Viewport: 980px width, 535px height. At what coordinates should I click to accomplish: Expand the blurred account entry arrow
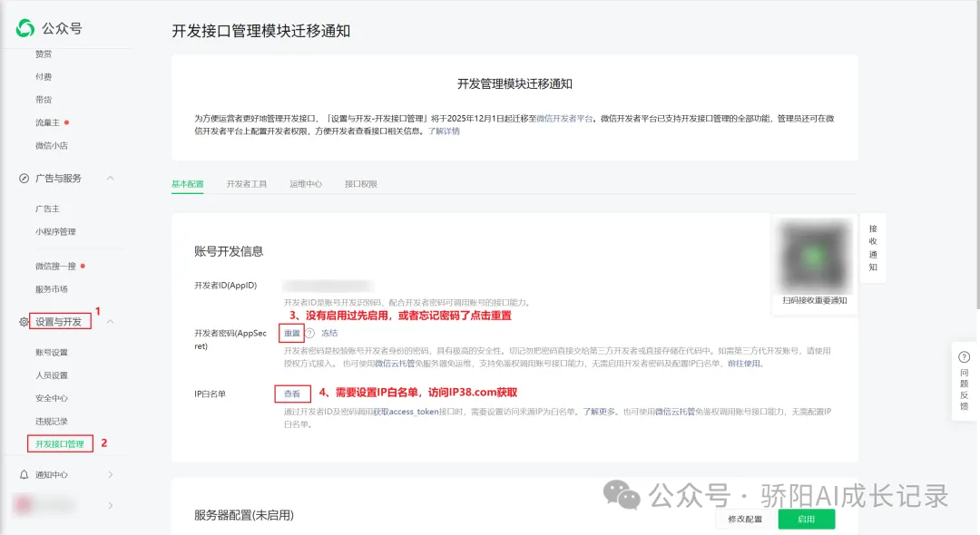pyautogui.click(x=111, y=505)
